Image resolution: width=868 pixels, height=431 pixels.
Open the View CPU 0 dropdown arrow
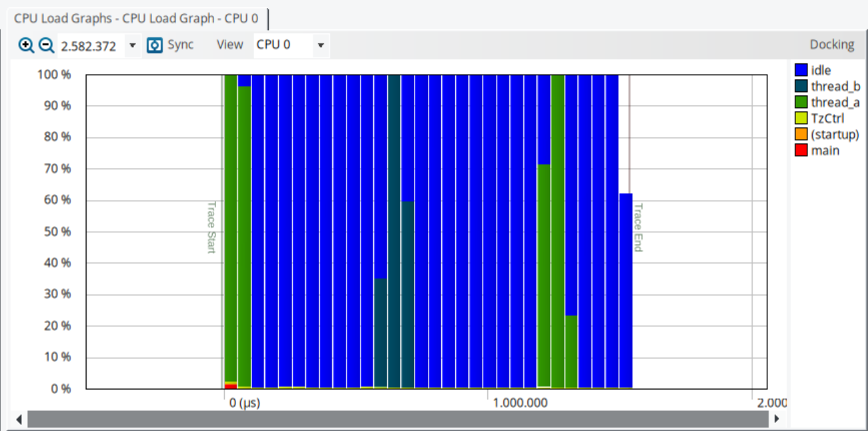click(x=321, y=45)
